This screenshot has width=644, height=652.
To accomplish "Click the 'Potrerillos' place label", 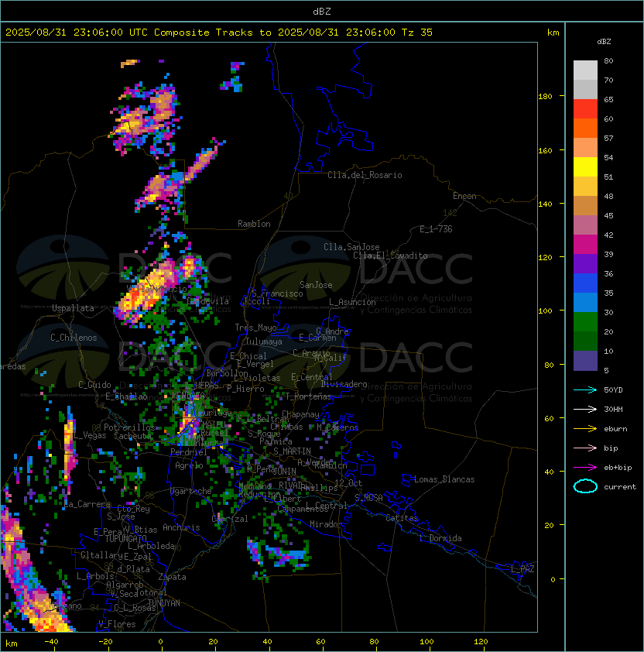I will pos(129,427).
